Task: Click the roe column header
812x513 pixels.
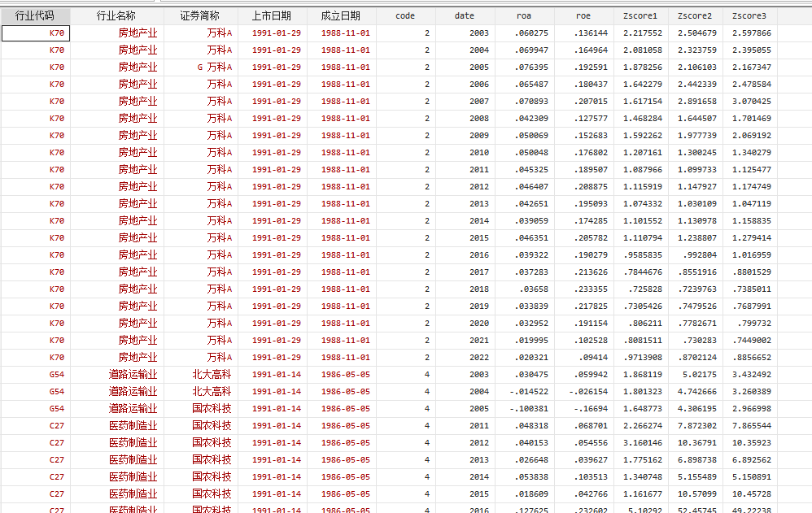Action: (x=583, y=15)
